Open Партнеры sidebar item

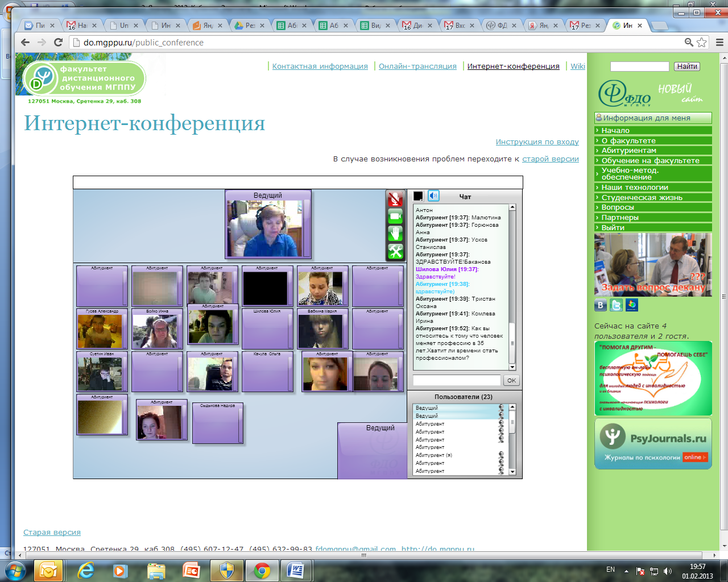[653, 218]
